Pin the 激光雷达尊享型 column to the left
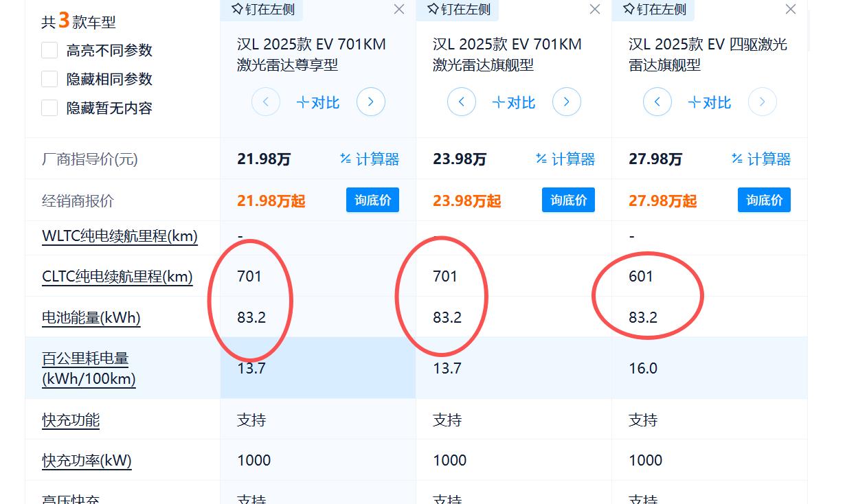Screen dimensions: 845x504 point(262,10)
